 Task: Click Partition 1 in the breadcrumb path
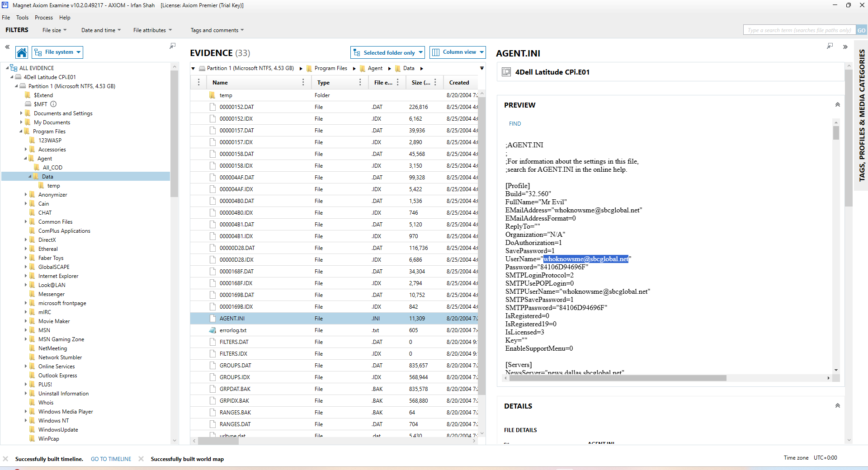pyautogui.click(x=250, y=69)
